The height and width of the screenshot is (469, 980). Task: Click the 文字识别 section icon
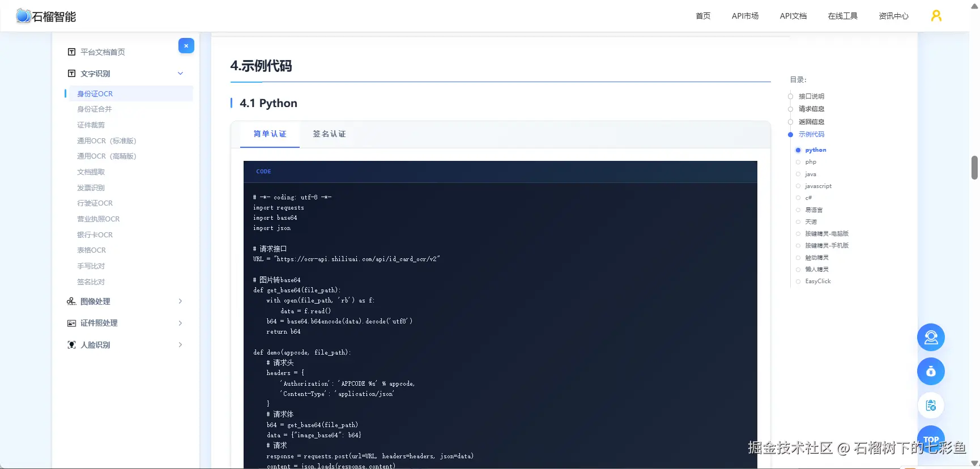pos(71,74)
